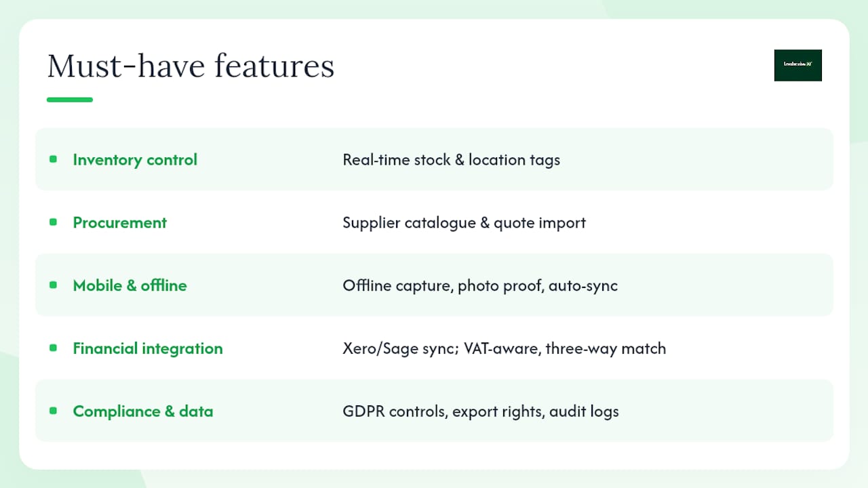Click the green bullet beside Mobile & offline

[53, 285]
